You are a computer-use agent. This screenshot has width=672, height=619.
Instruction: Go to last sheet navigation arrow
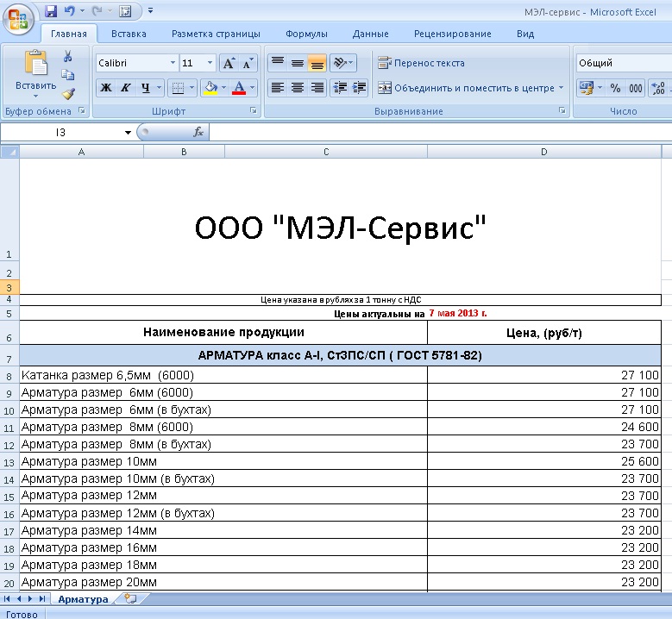coord(41,599)
